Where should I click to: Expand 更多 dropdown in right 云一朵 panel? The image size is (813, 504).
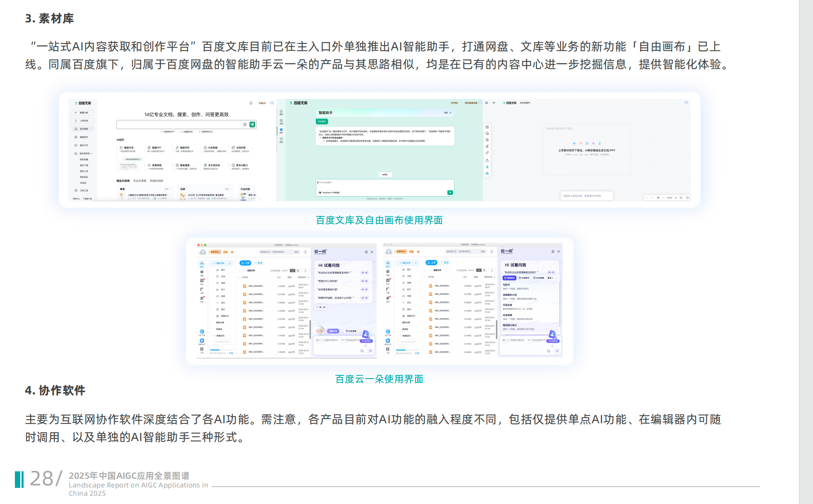pos(551,278)
